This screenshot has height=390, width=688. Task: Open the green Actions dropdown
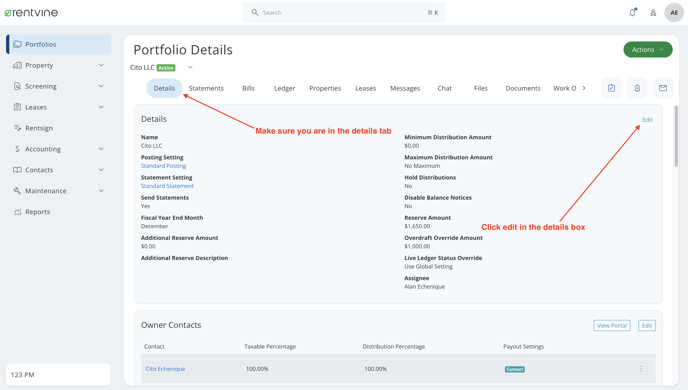[x=648, y=50]
